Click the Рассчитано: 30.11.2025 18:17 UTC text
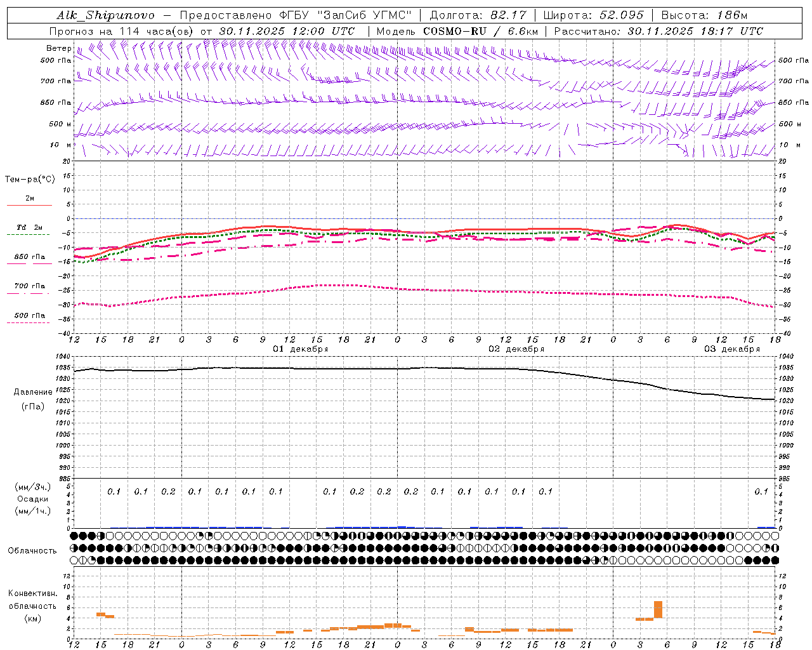The image size is (812, 650). [x=658, y=31]
